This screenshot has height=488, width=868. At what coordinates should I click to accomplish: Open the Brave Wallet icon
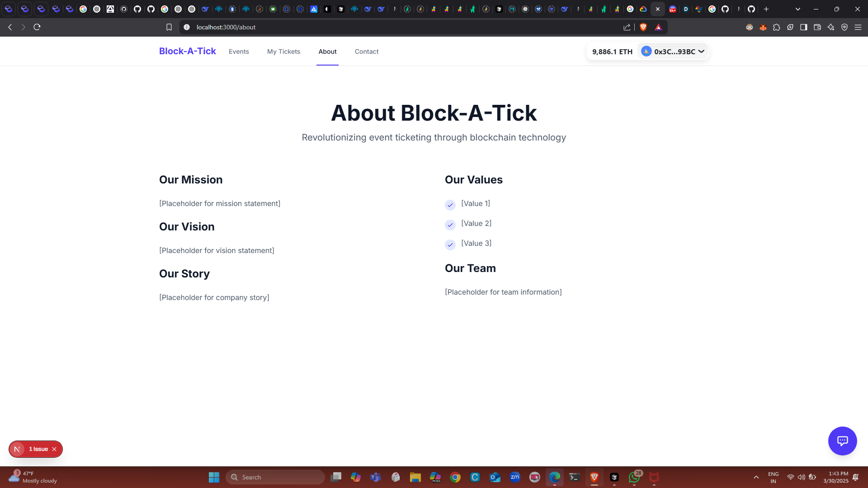point(817,27)
